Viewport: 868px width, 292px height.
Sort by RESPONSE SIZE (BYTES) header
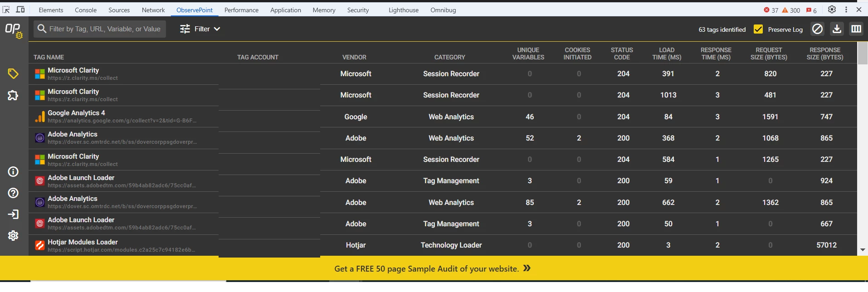click(825, 54)
